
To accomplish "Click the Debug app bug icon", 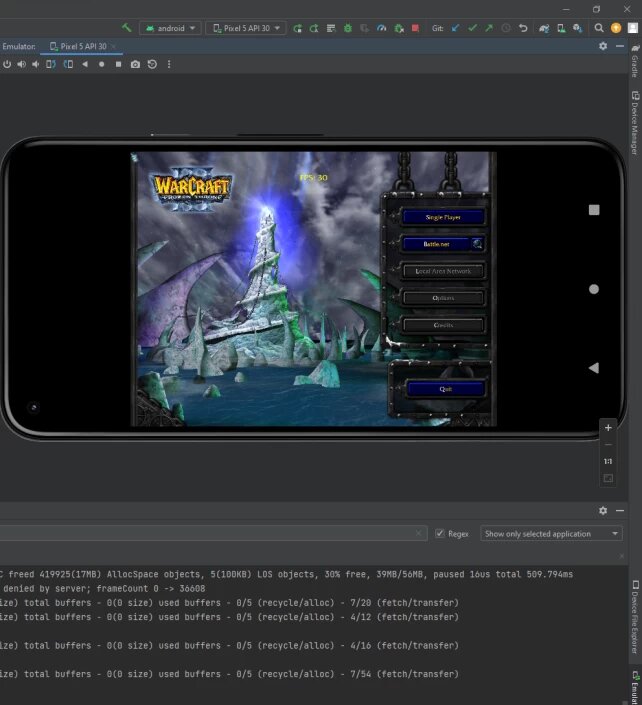I will click(348, 28).
